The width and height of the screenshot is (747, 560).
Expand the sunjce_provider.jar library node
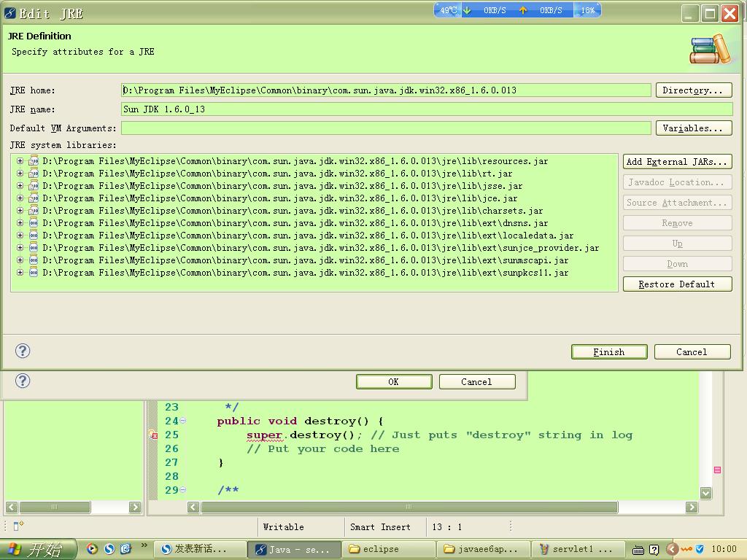coord(20,248)
